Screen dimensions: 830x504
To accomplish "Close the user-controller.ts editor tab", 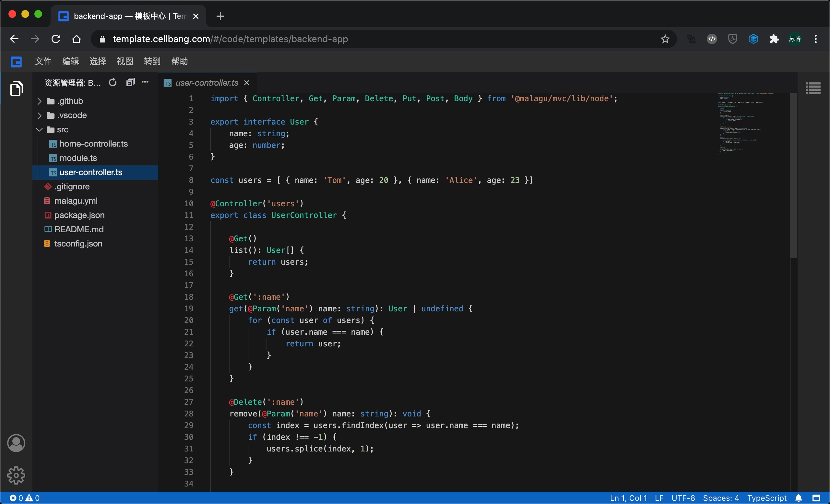I will (x=247, y=83).
